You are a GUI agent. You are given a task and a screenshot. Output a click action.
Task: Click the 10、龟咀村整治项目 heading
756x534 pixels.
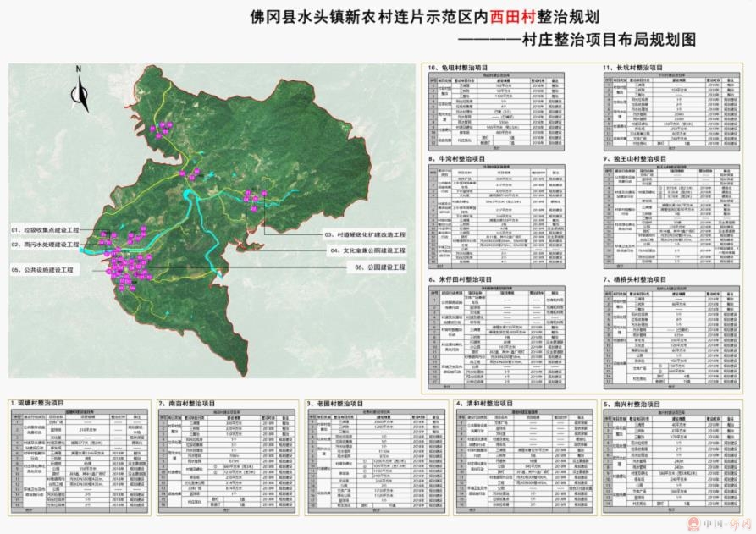point(466,66)
